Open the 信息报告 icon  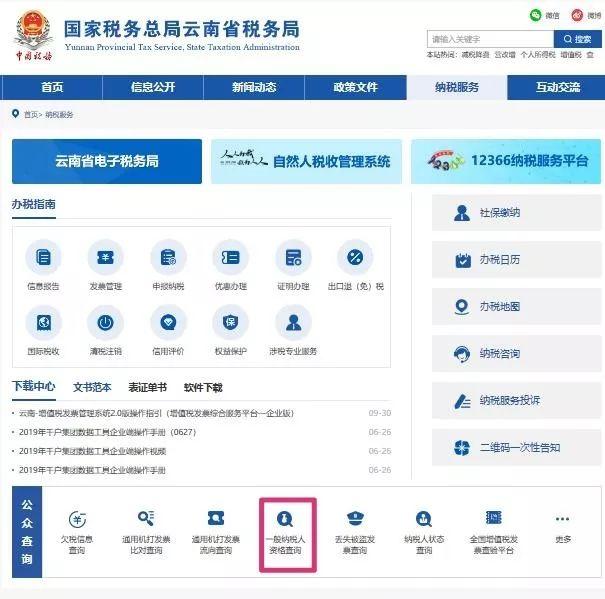click(x=43, y=257)
